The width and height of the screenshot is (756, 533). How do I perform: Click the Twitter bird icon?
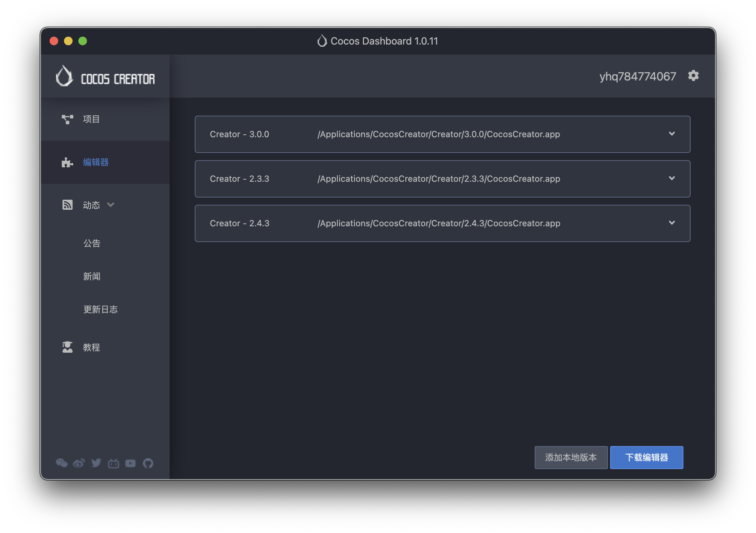[96, 463]
